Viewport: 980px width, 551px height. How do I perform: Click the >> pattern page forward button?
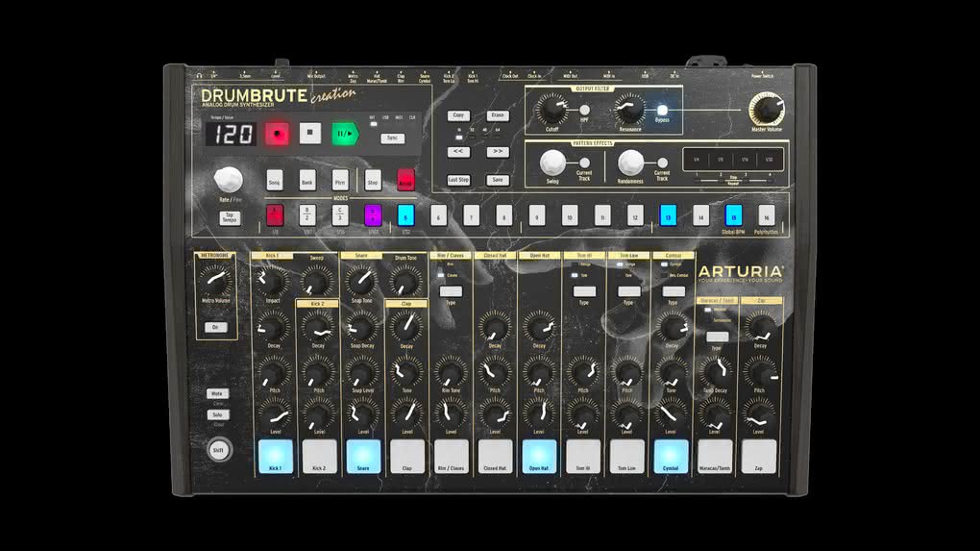(498, 151)
